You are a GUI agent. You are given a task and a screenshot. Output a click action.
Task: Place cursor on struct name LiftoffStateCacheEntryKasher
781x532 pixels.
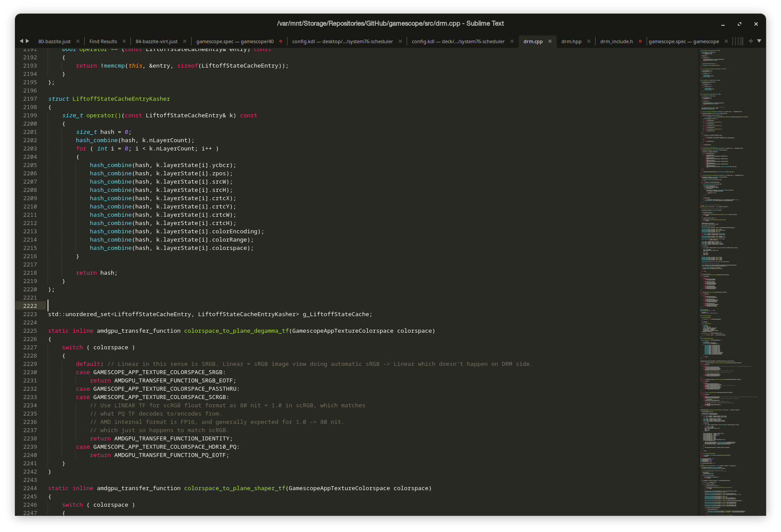click(x=121, y=99)
